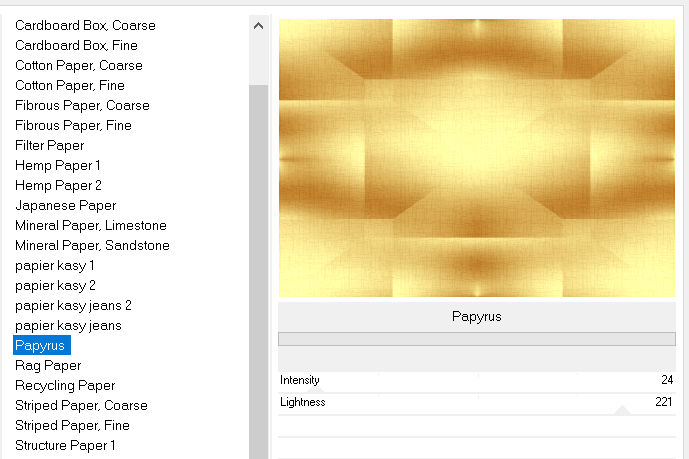Adjust the Lightness slider handle
Viewport: 689px width, 459px height.
coord(621,410)
